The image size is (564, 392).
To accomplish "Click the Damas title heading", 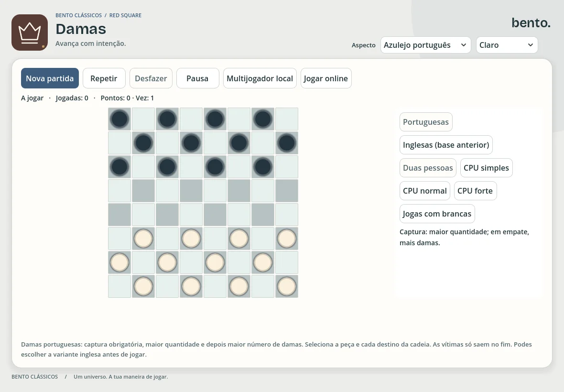I will click(81, 29).
